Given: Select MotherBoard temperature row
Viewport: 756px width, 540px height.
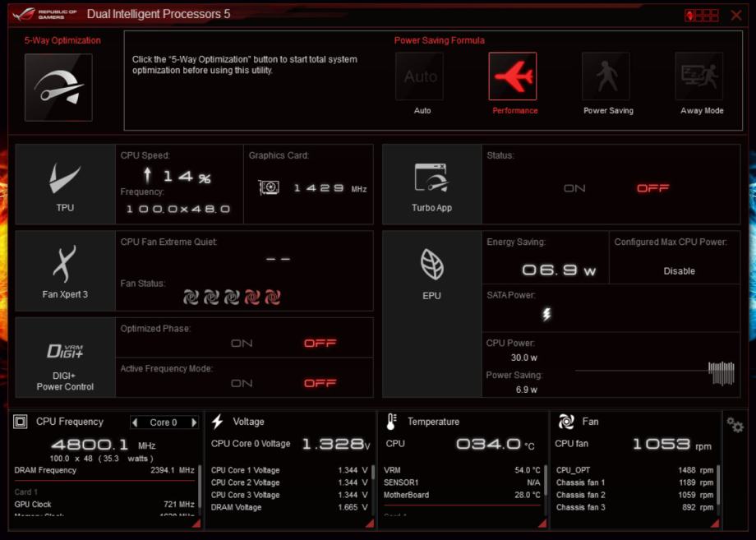Looking at the screenshot, I should (462, 495).
